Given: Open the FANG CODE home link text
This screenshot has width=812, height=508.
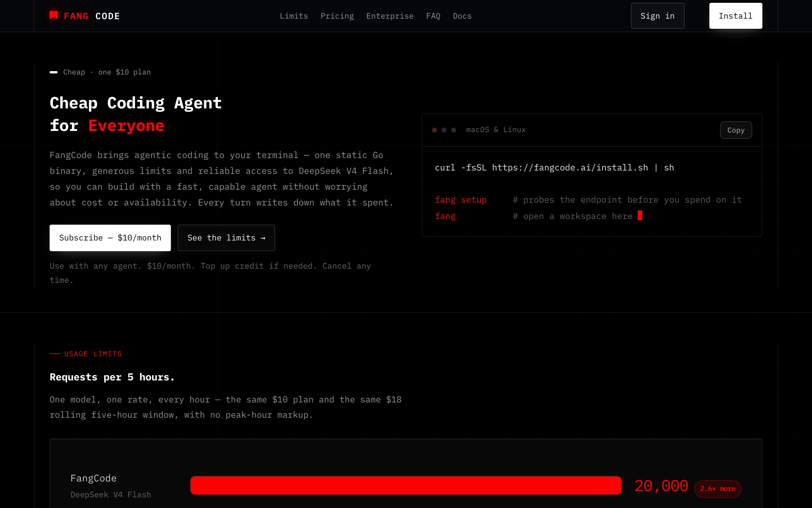Looking at the screenshot, I should 92,16.
